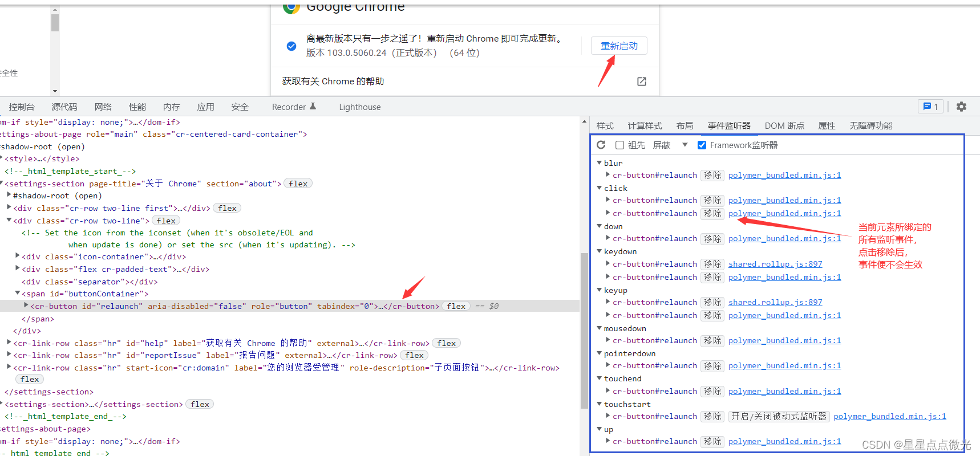The width and height of the screenshot is (980, 456).
Task: Collapse the blur event group
Action: pos(599,163)
